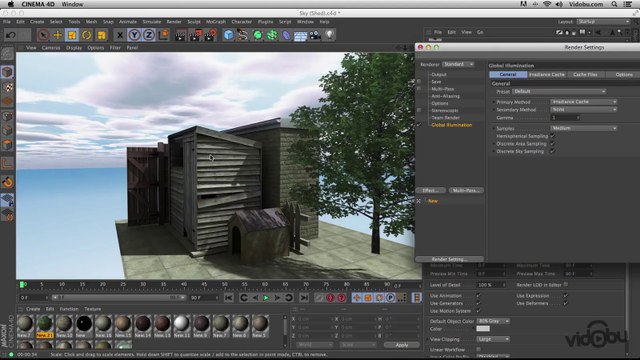This screenshot has height=360, width=640.
Task: Open the macOS Window menu
Action: [x=72, y=4]
